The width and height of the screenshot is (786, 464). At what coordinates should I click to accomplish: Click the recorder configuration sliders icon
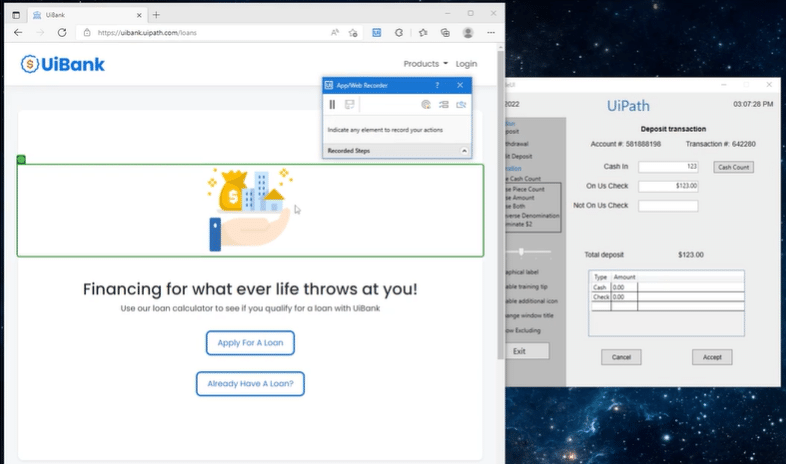click(x=444, y=104)
